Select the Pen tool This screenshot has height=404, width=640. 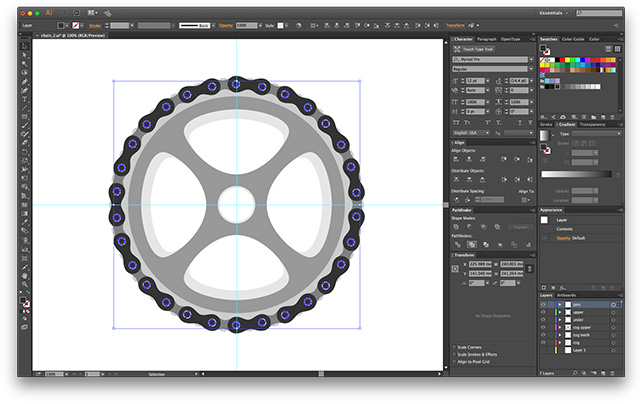pos(24,83)
